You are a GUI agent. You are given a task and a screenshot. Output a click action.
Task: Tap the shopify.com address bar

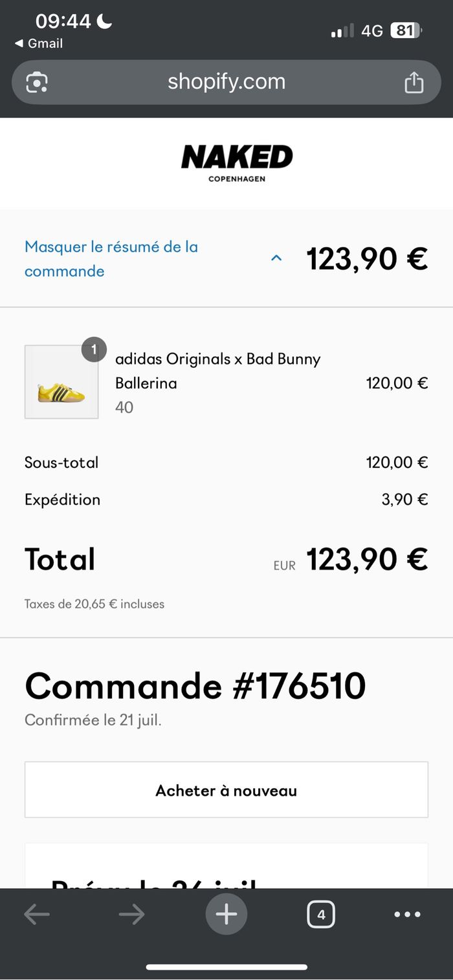(226, 82)
